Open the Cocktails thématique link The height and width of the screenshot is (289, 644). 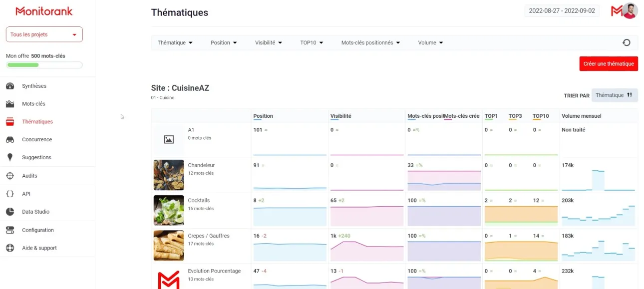point(199,201)
